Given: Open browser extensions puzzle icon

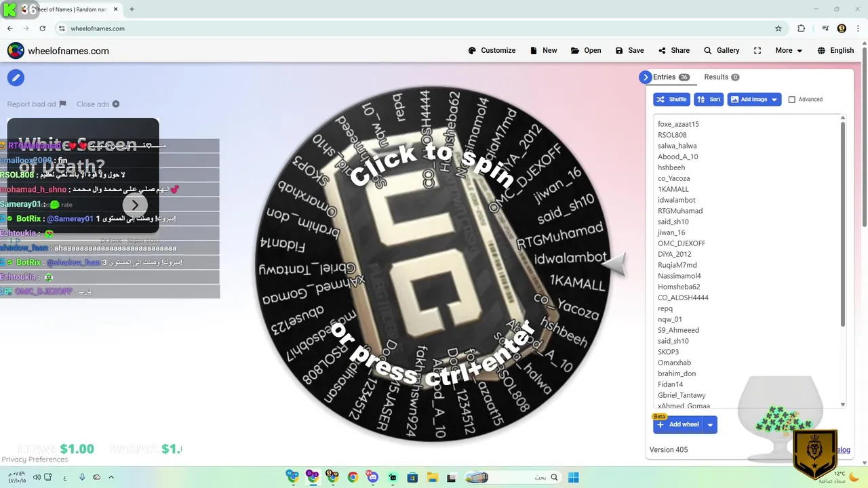Looking at the screenshot, I should coord(802,28).
